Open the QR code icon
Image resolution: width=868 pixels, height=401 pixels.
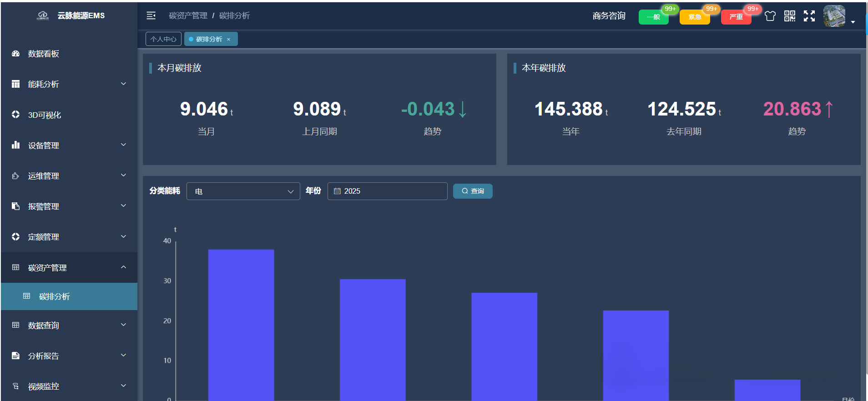(790, 16)
